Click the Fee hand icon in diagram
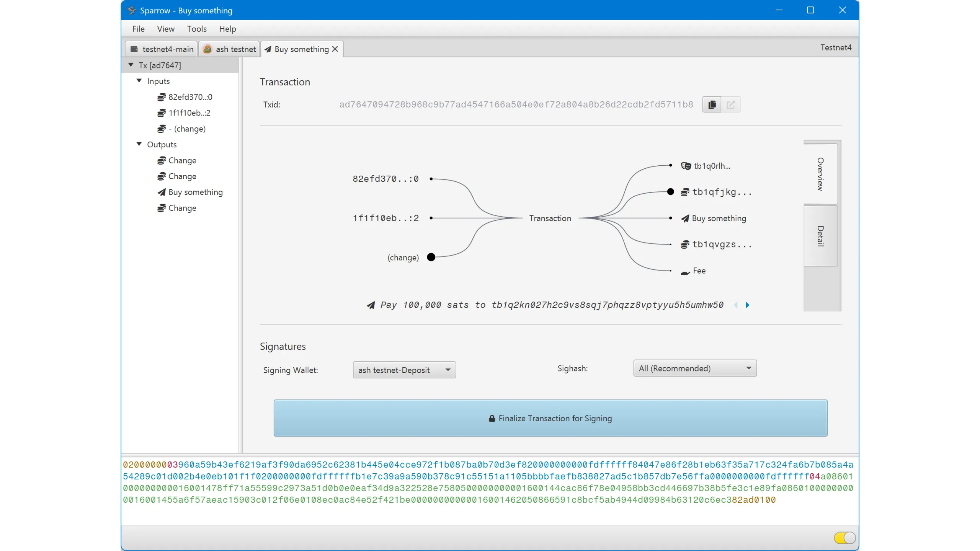This screenshot has width=980, height=551. click(685, 272)
